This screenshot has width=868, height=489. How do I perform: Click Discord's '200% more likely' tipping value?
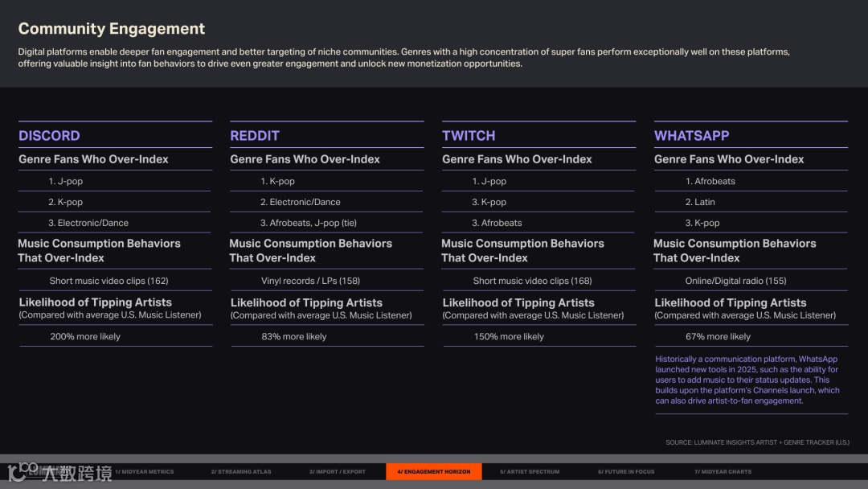click(85, 337)
